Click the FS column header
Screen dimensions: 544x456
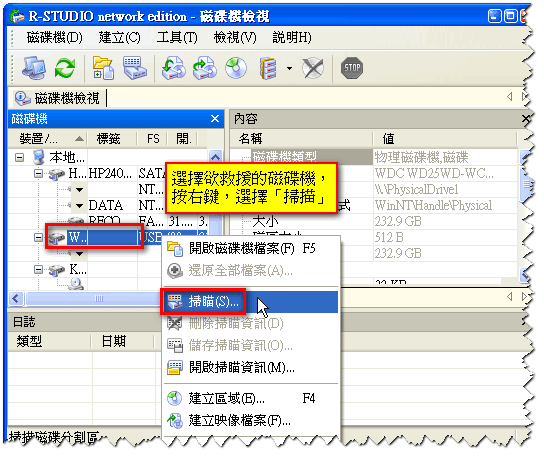[153, 139]
